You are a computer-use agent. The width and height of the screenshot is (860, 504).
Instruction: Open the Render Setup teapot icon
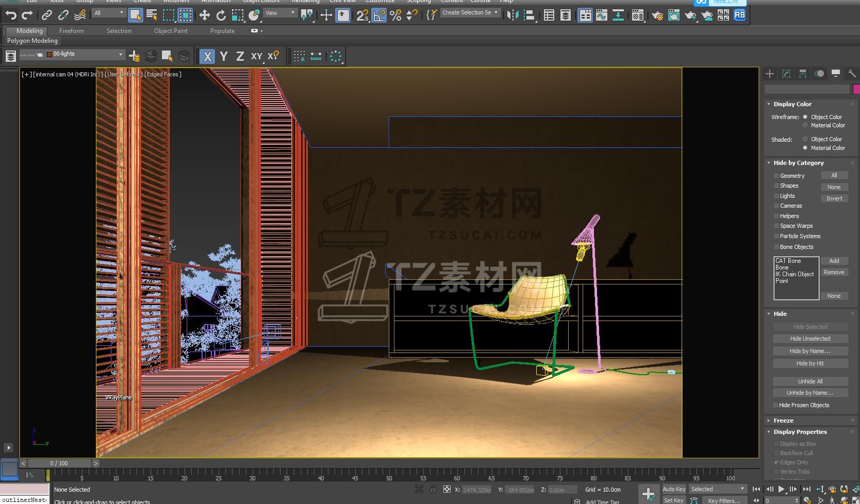[x=657, y=15]
